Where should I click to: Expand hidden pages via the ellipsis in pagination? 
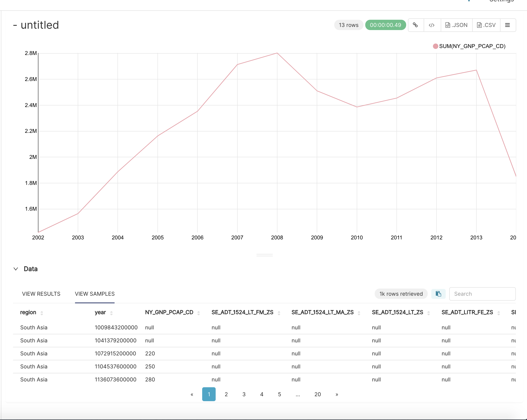297,394
